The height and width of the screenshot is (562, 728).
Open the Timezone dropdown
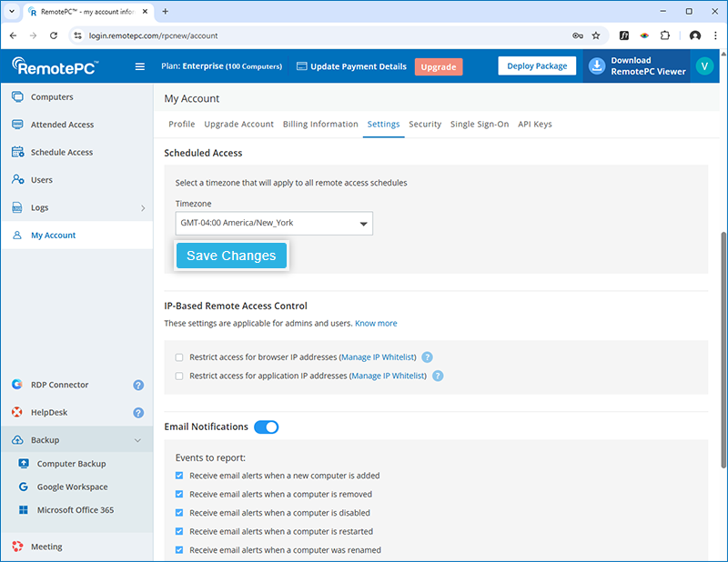click(x=274, y=223)
